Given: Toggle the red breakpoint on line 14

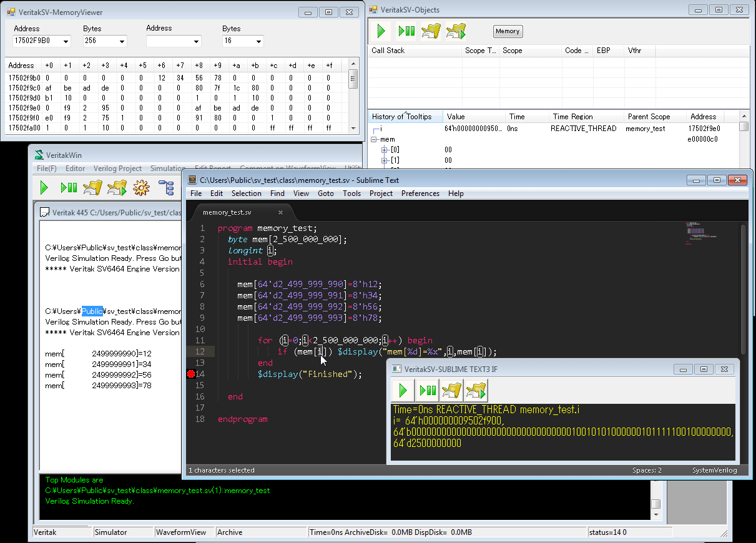Looking at the screenshot, I should (191, 374).
